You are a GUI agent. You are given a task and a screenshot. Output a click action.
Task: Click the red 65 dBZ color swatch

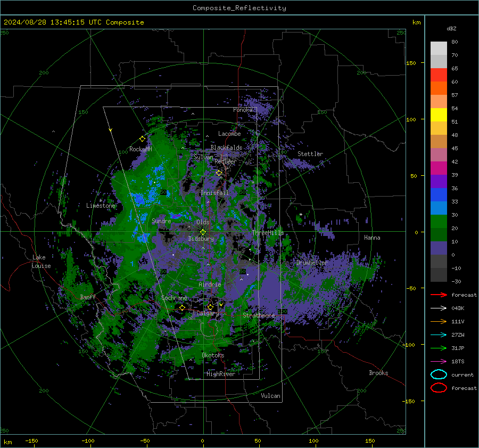(x=439, y=75)
